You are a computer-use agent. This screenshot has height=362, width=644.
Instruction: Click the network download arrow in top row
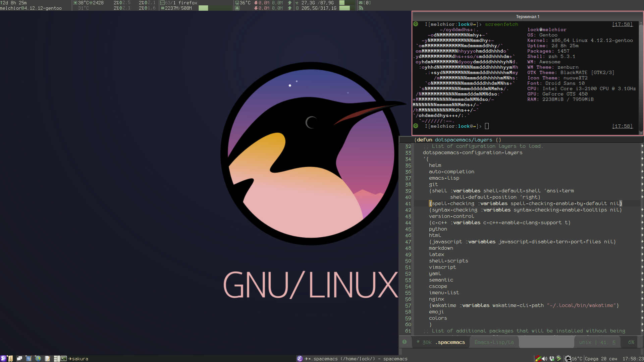pos(256,3)
